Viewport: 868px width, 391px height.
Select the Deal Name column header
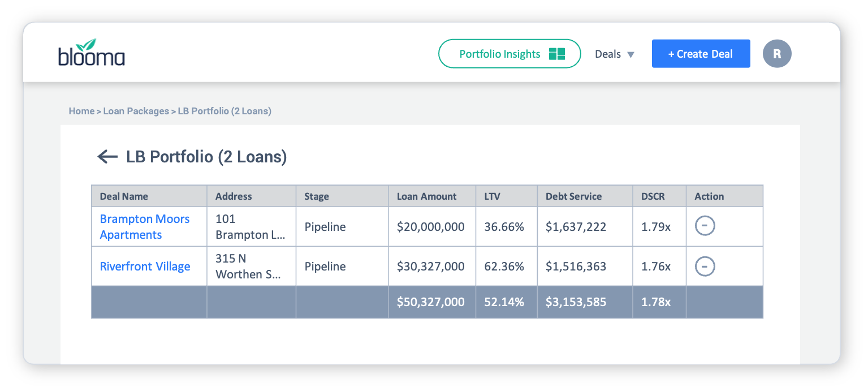(x=124, y=196)
